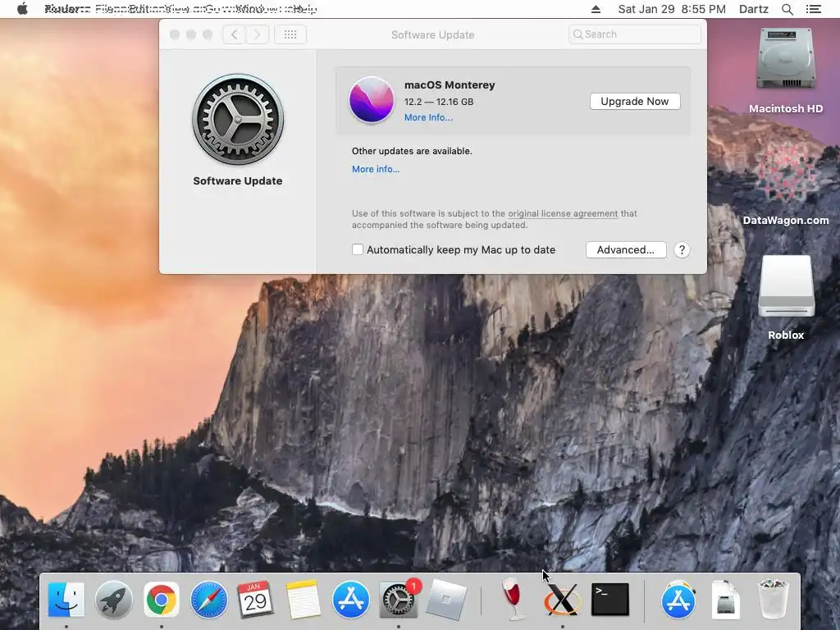Open Calendar showing Jan 29 in Dock
Viewport: 840px width, 630px height.
(x=256, y=600)
